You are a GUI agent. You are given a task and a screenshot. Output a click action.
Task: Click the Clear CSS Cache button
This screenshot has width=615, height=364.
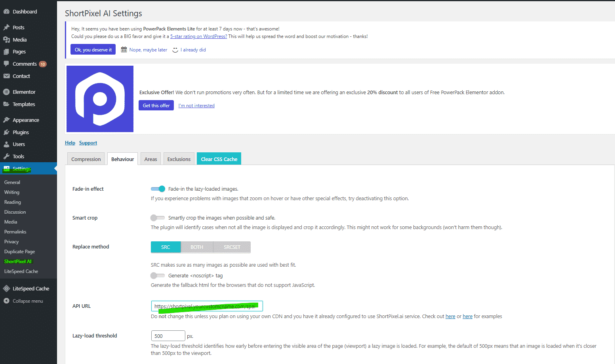(219, 159)
